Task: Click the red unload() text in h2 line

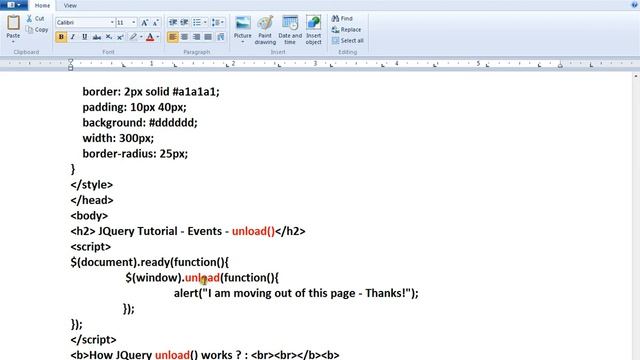Action: tap(253, 231)
